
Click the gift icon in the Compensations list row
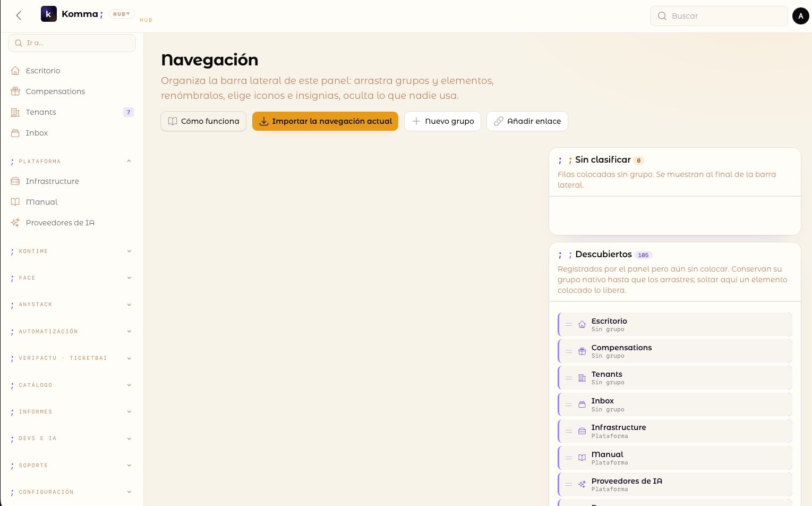(582, 351)
